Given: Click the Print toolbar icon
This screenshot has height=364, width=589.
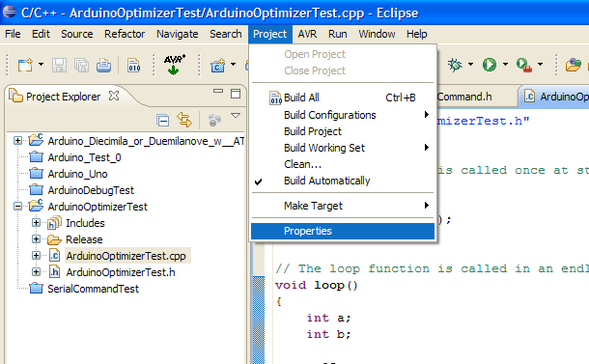Looking at the screenshot, I should coord(103,65).
